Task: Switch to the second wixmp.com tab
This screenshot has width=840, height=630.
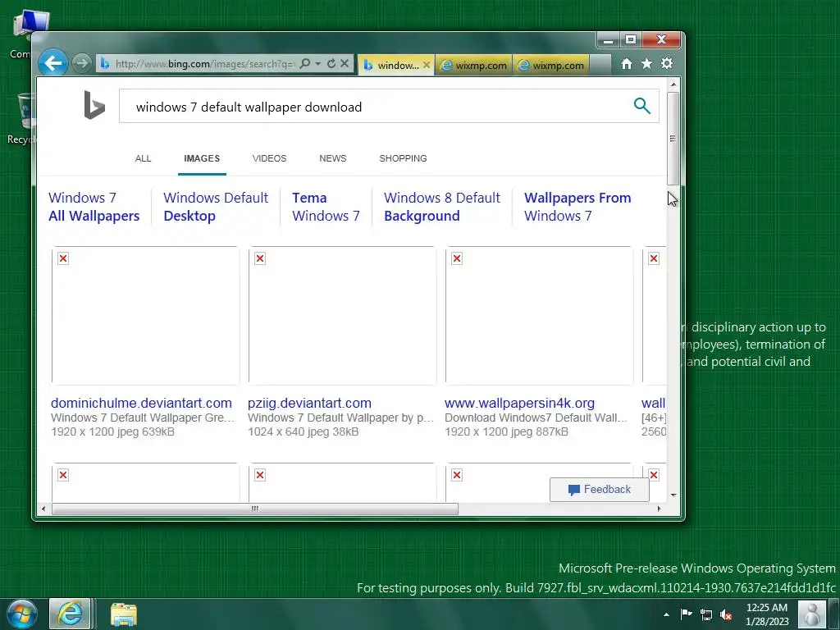Action: coord(551,65)
